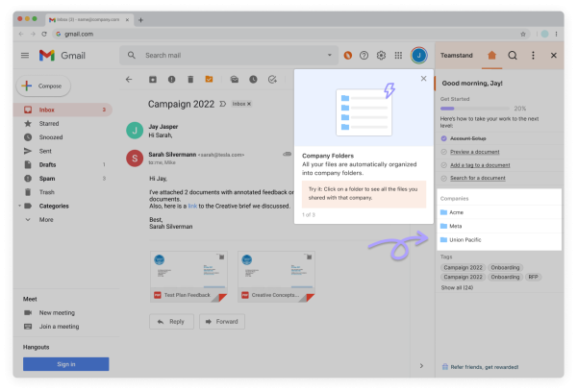
Task: Click the orange Teamstand toolbar icon
Action: point(209,79)
